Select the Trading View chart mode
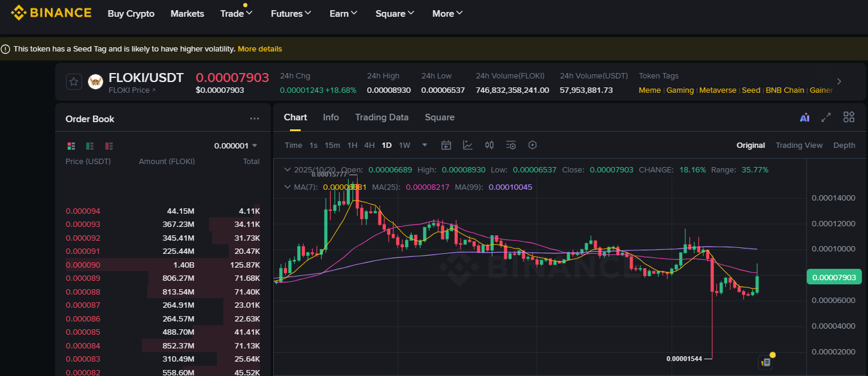Image resolution: width=868 pixels, height=376 pixels. [799, 145]
